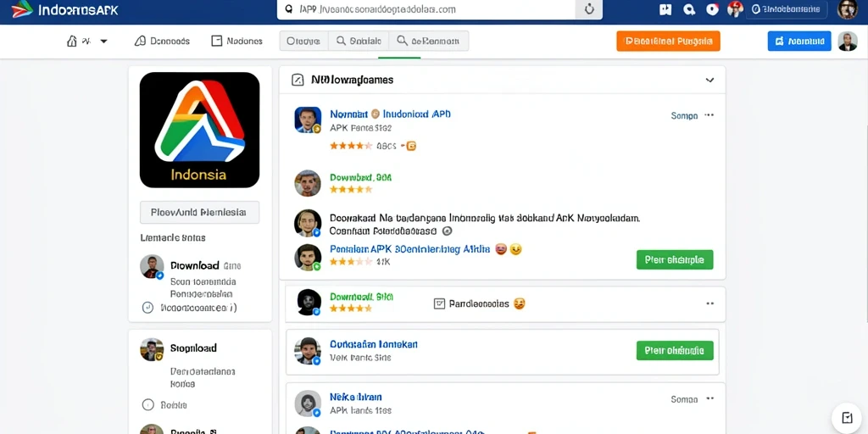This screenshot has height=434, width=868.
Task: Click the red-capped mascot icon in the header
Action: (735, 8)
